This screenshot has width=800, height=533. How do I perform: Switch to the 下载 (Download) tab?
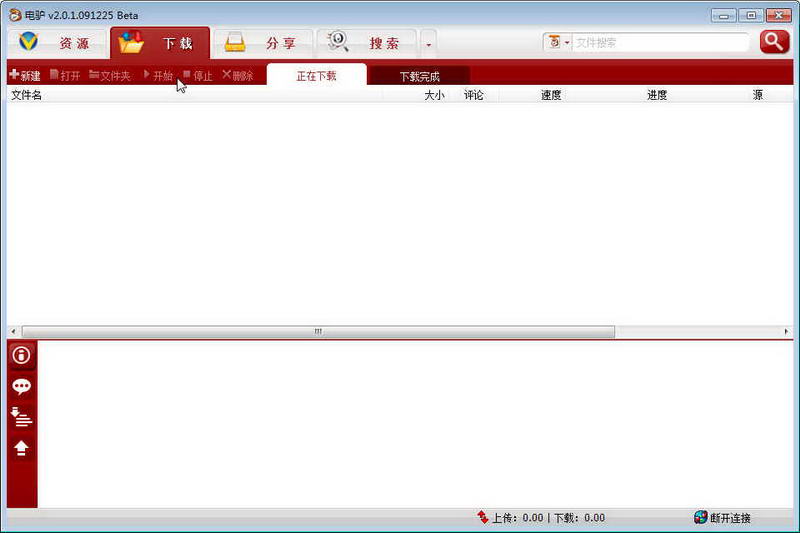click(160, 43)
